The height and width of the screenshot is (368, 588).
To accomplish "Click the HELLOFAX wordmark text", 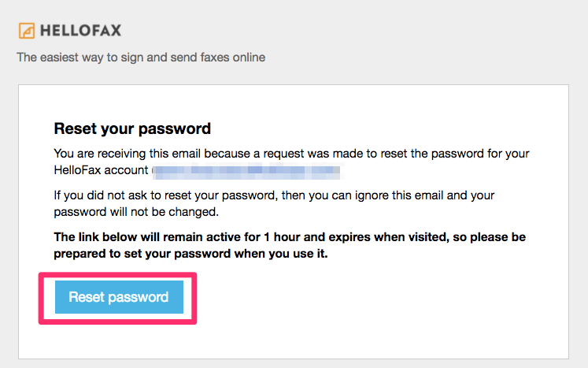I will pos(80,31).
